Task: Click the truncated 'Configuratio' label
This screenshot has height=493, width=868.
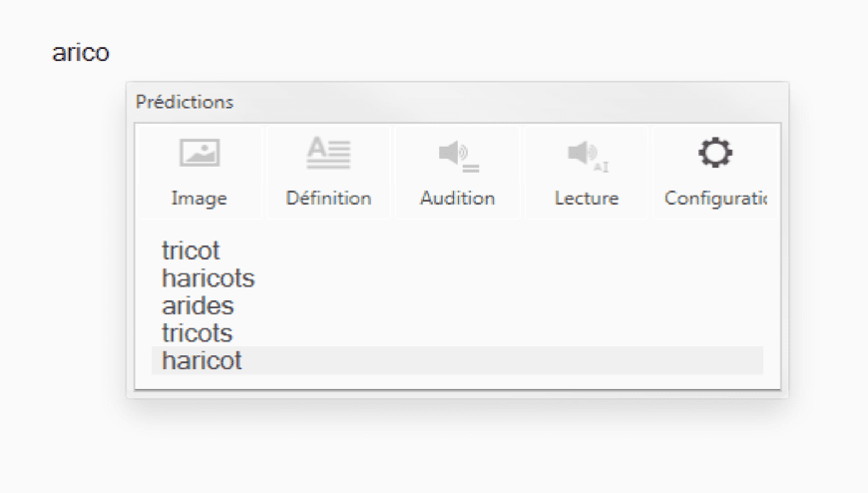Action: coord(714,199)
